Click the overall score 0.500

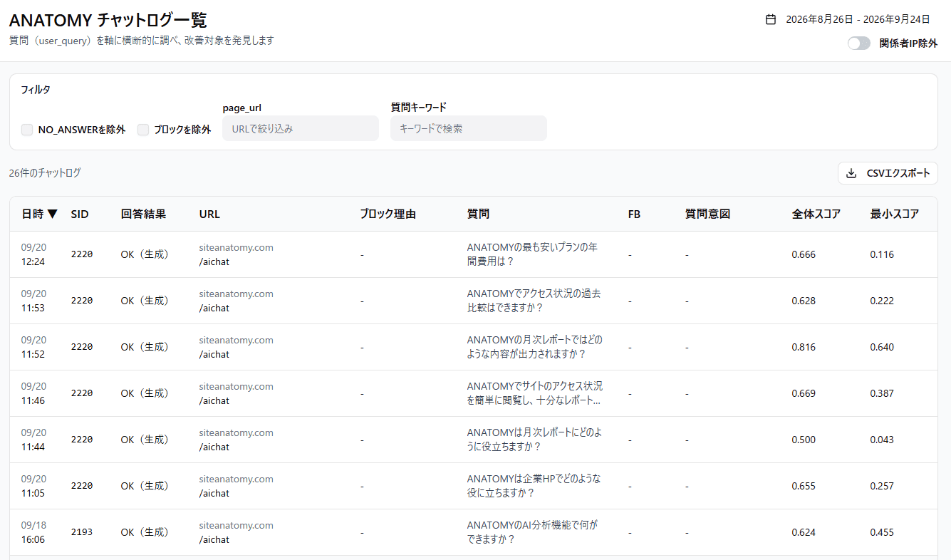(804, 440)
